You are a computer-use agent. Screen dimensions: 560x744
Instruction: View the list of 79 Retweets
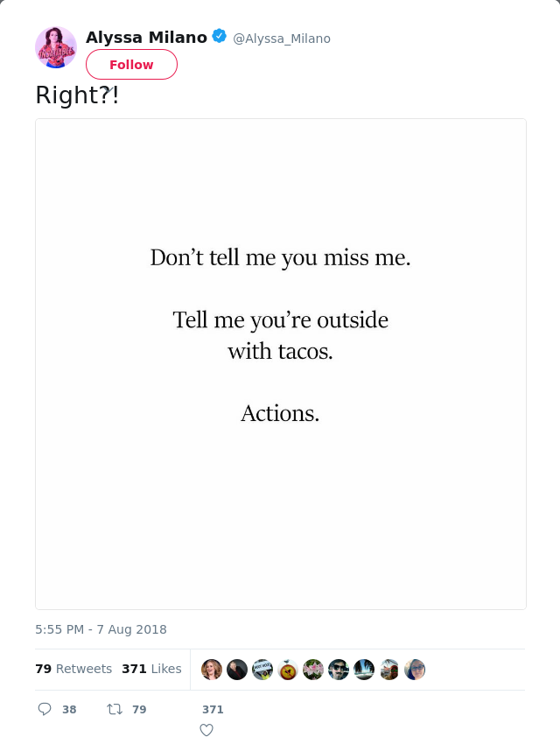coord(73,669)
